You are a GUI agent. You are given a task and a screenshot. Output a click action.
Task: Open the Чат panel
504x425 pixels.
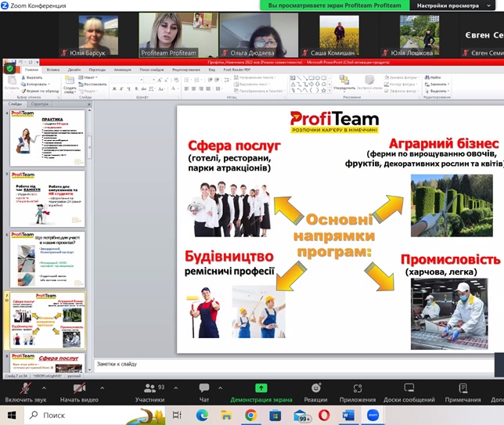click(204, 393)
